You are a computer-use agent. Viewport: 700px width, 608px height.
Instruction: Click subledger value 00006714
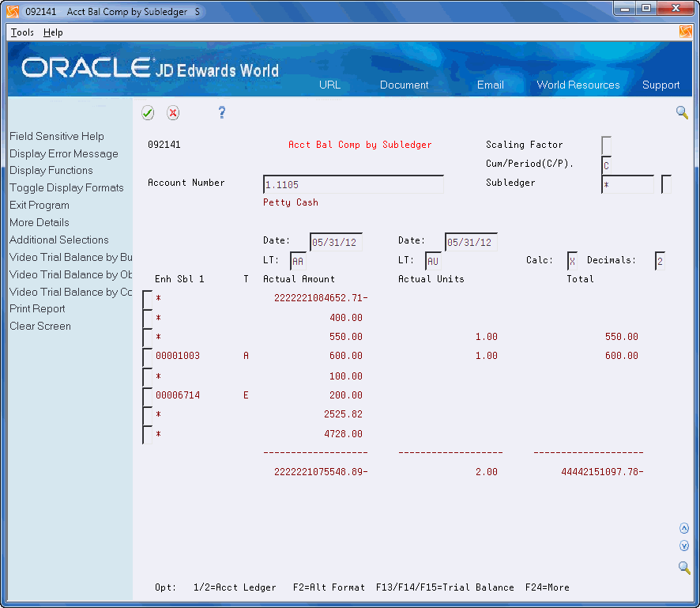tap(178, 395)
